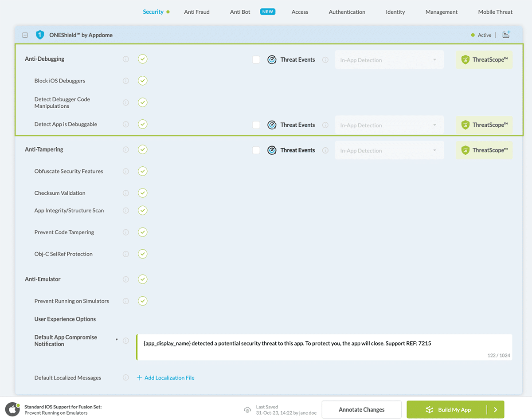Screen dimensions: 532x420
Task: Enable Threat Events checkbox for Anti-Debugging
Action: (x=256, y=60)
